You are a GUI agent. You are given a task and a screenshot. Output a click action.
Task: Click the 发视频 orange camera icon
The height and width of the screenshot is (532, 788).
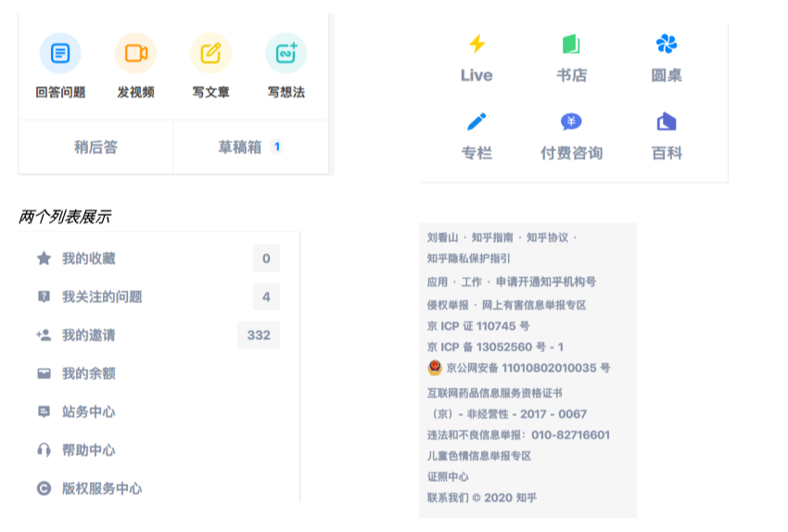click(135, 53)
